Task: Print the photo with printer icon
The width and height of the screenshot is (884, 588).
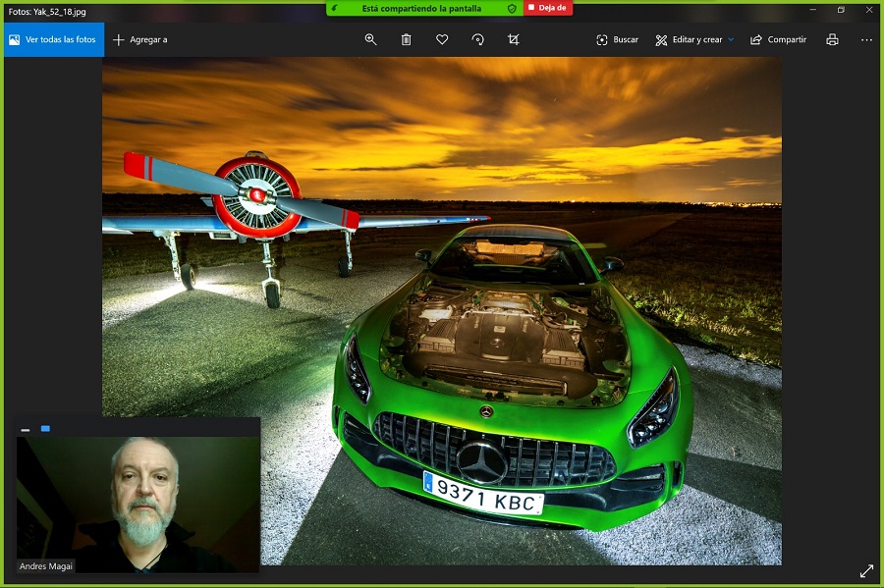Action: click(x=832, y=39)
